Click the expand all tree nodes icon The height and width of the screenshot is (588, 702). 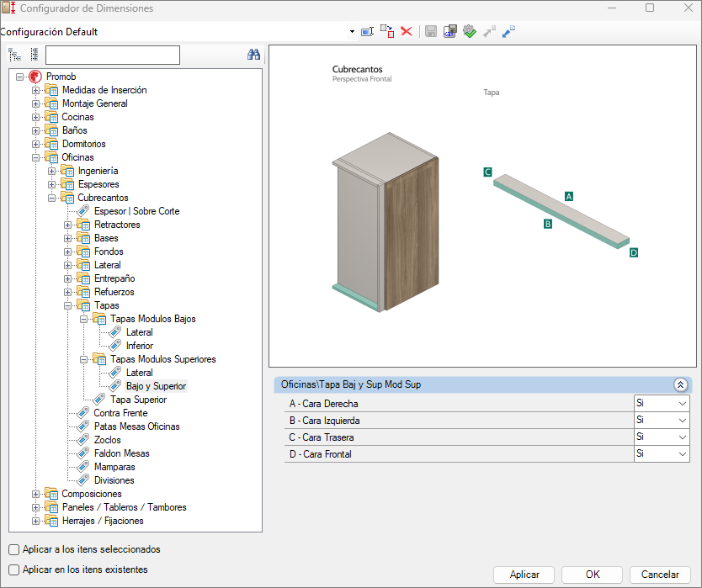point(15,56)
